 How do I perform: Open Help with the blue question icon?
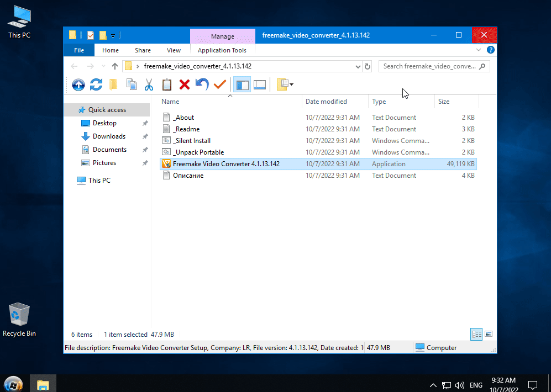tap(491, 50)
